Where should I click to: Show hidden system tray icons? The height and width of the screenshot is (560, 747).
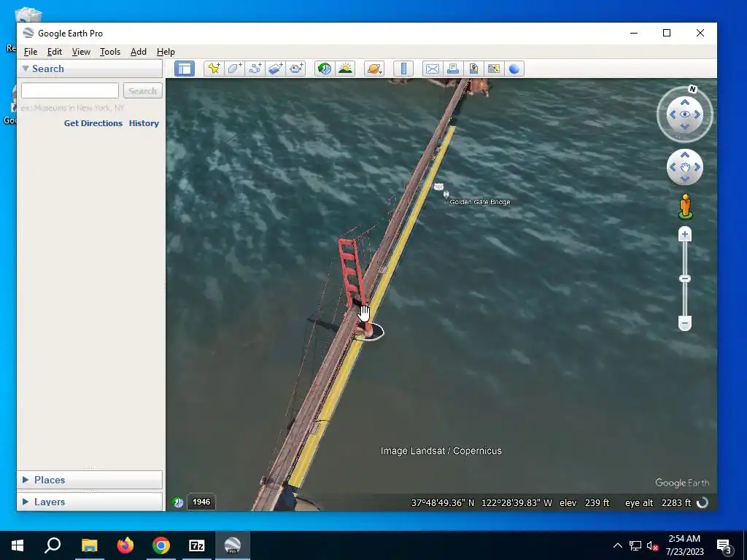coord(617,545)
